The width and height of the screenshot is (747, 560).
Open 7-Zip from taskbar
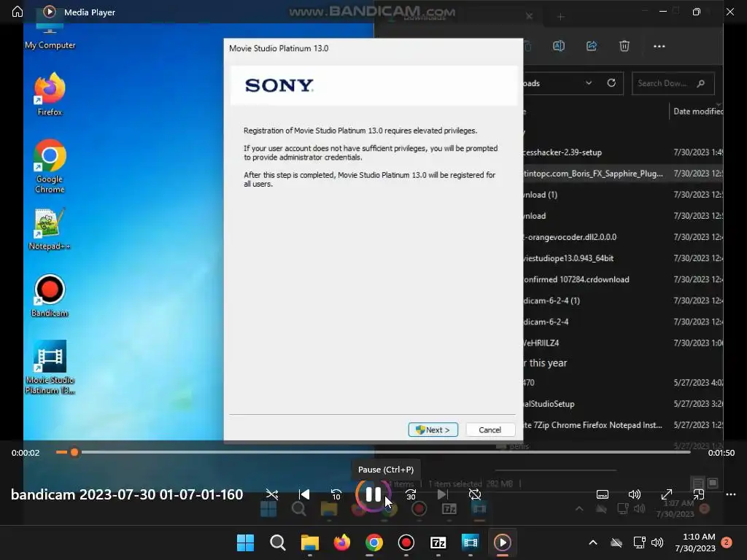[438, 542]
